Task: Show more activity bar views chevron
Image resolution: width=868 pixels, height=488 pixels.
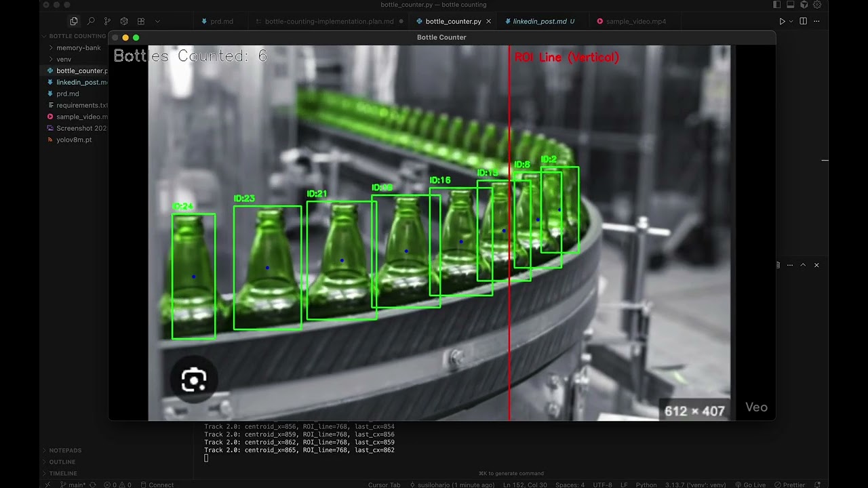Action: coord(158,21)
